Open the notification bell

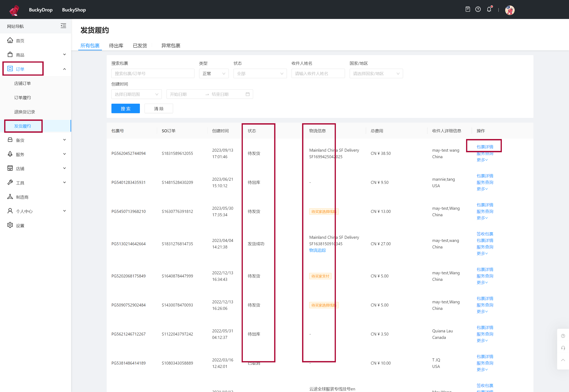[489, 9]
